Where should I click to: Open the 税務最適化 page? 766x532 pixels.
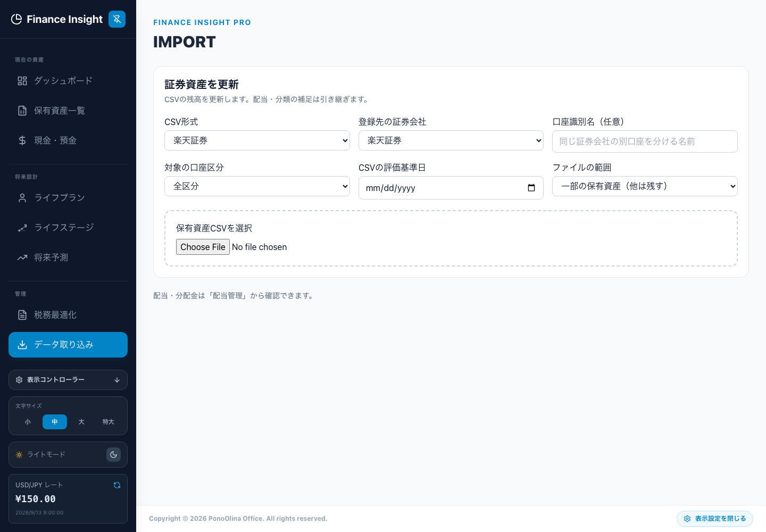pos(68,315)
